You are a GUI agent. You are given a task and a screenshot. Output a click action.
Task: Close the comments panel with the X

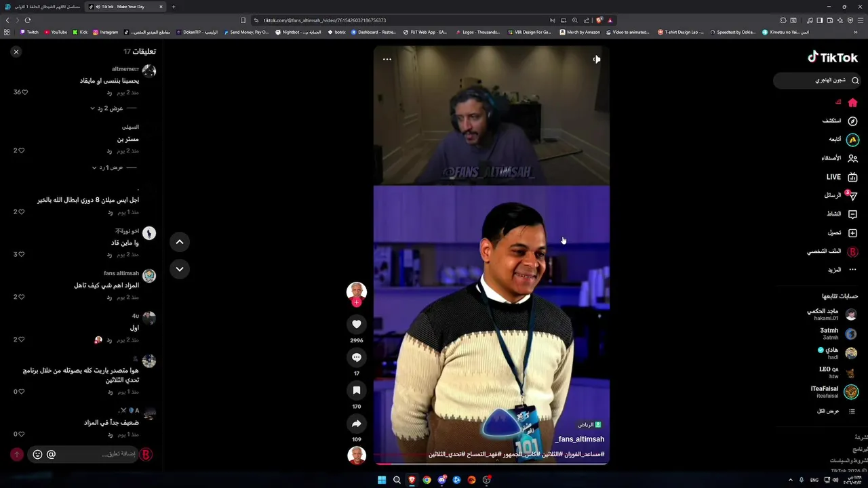point(16,52)
